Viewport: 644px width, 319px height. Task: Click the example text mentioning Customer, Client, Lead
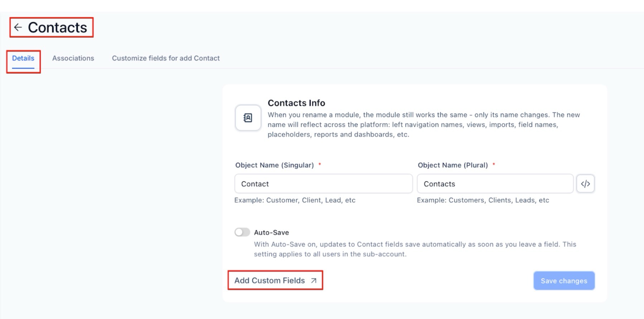pyautogui.click(x=294, y=200)
